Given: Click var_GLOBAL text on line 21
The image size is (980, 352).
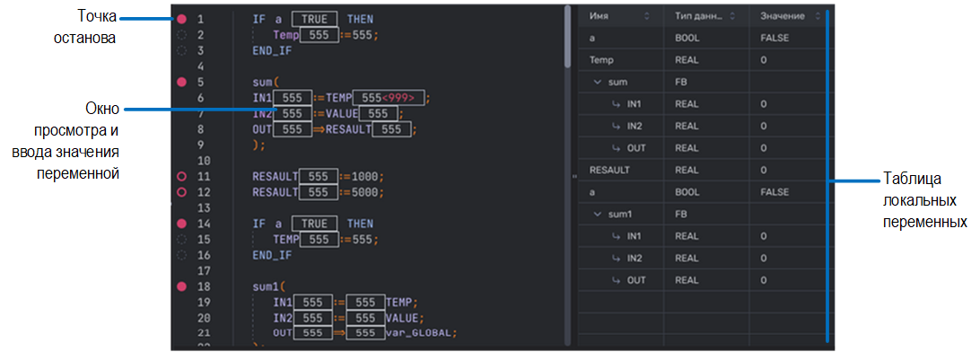Looking at the screenshot, I should [419, 333].
